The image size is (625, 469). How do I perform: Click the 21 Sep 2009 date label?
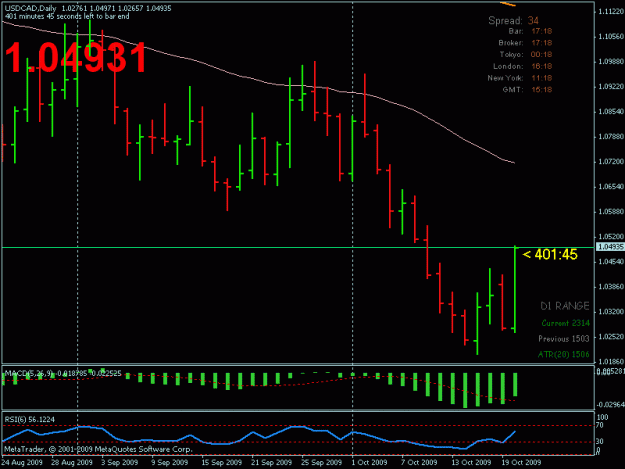point(271,462)
